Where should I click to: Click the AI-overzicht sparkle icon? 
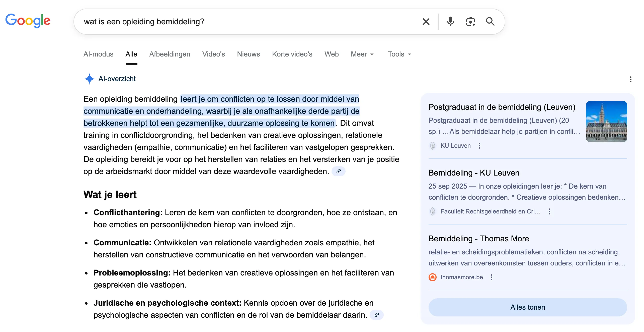(x=89, y=79)
